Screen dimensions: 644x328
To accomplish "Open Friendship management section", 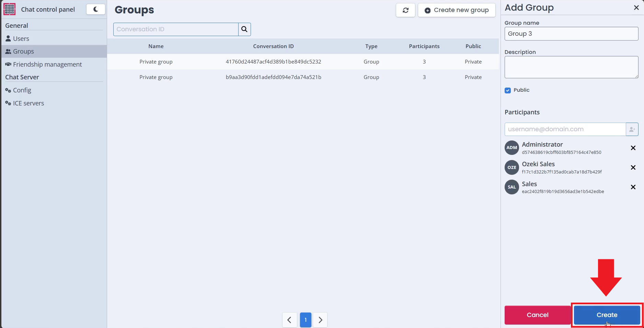I will click(x=47, y=64).
